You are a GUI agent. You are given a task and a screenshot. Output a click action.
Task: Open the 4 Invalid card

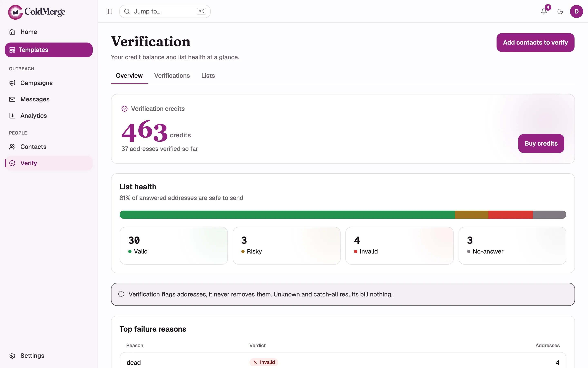(x=399, y=246)
